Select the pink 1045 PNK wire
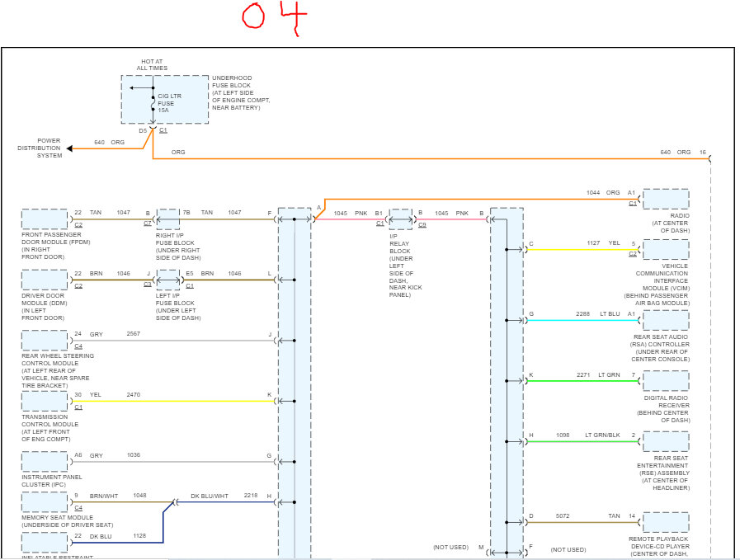The width and height of the screenshot is (740, 560). (350, 219)
